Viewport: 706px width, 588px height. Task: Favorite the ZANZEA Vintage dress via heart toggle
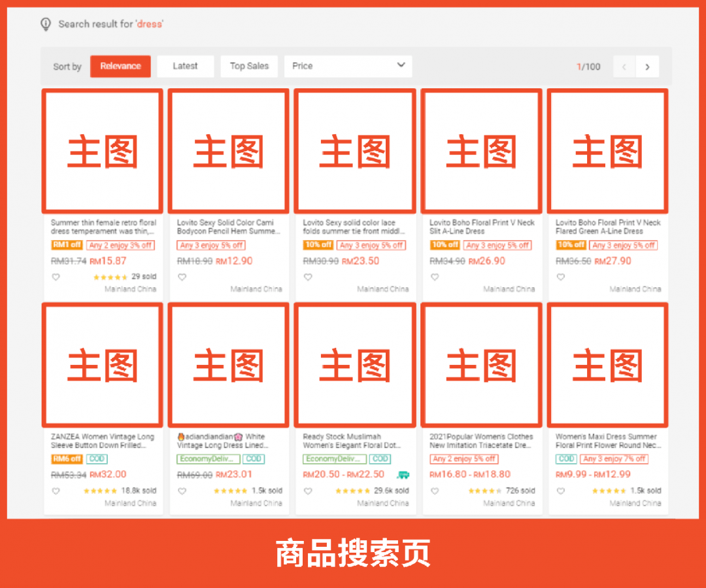tap(56, 491)
